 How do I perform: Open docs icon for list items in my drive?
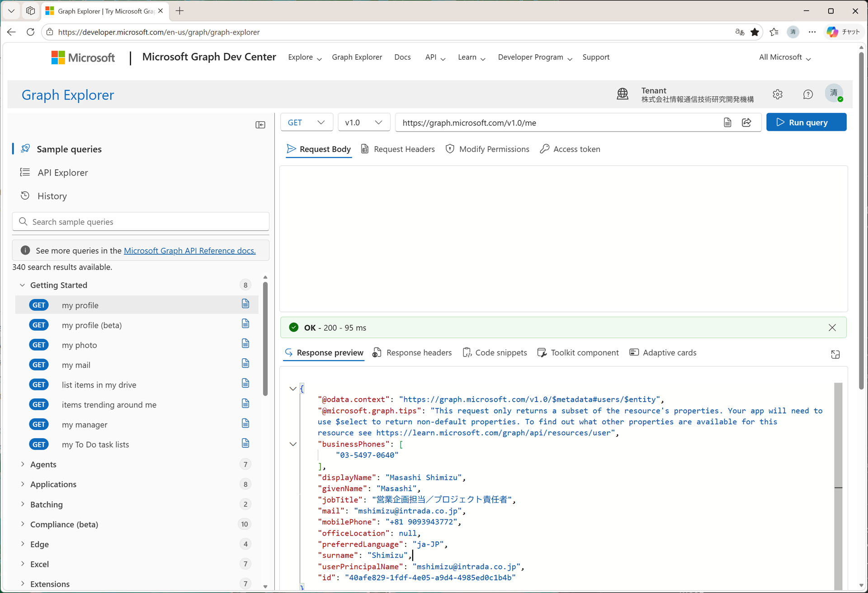245,383
